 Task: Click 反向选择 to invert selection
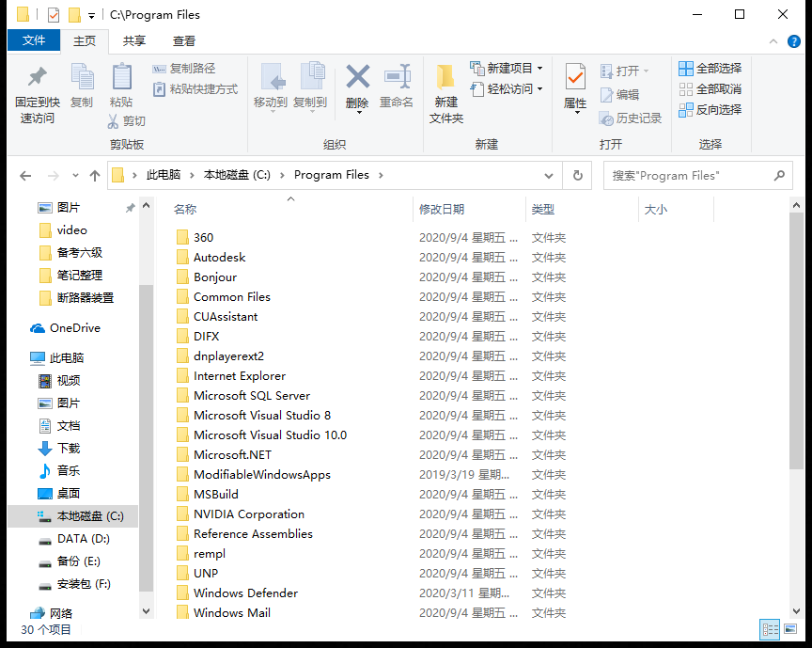pyautogui.click(x=710, y=110)
